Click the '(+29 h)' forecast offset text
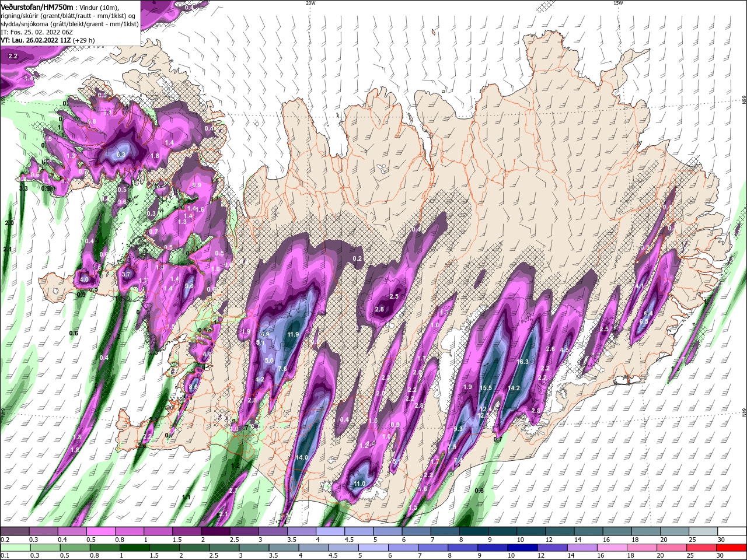Image resolution: width=747 pixels, height=560 pixels. coord(84,40)
